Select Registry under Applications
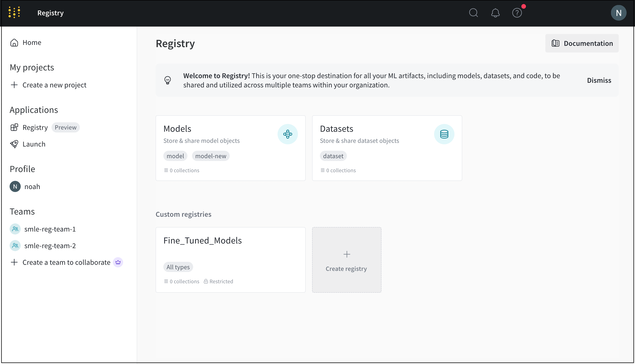The width and height of the screenshot is (635, 364). (x=35, y=127)
